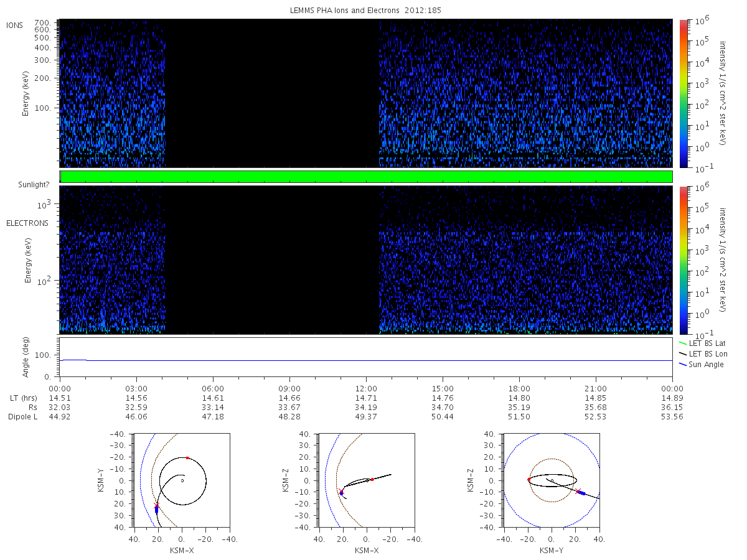Click the ELECTRONS panel label
The image size is (747, 560).
(27, 223)
